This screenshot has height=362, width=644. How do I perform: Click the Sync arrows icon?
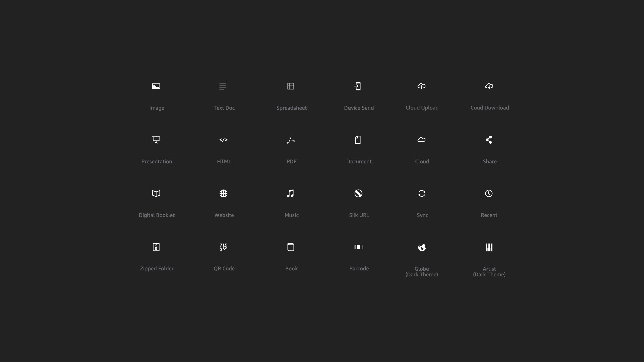(422, 193)
